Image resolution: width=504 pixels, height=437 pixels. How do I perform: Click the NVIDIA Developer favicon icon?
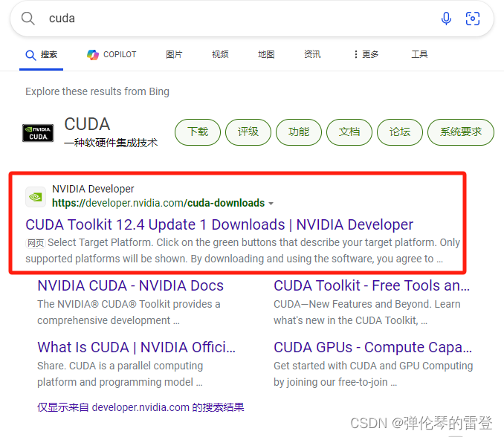click(36, 197)
